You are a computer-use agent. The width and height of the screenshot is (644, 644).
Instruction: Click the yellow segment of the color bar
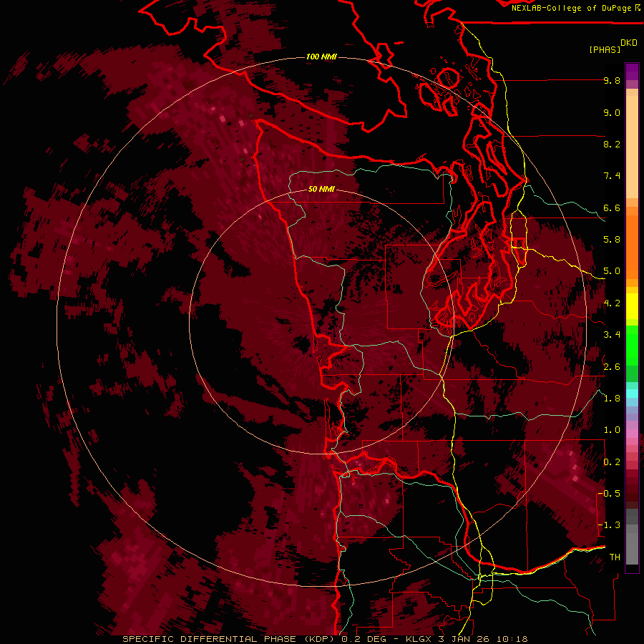coord(632,306)
